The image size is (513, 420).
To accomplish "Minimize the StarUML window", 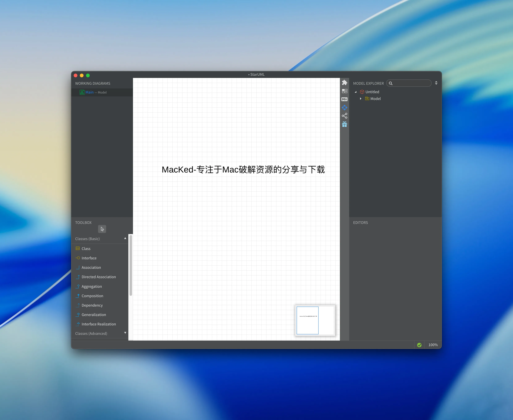I will tap(82, 75).
